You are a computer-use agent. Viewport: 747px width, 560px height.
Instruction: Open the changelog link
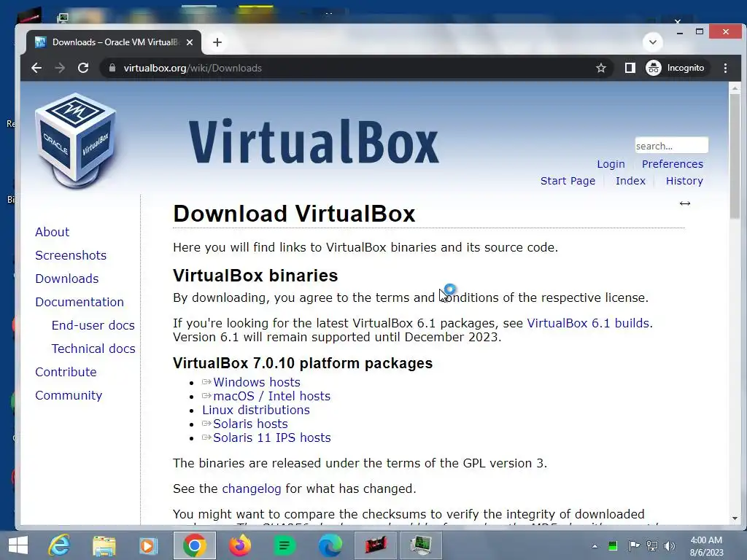coord(252,489)
